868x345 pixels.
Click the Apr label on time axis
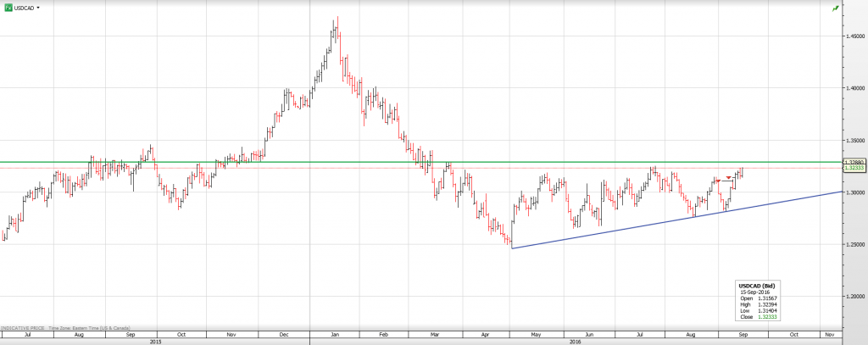(486, 335)
